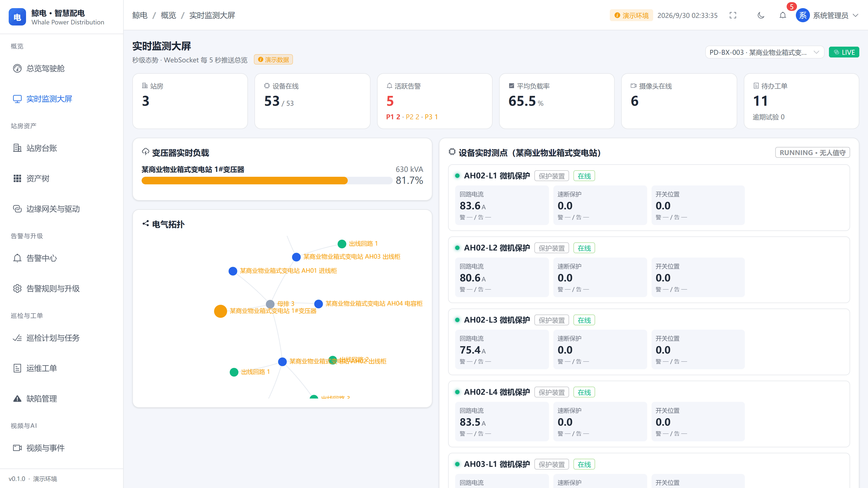The width and height of the screenshot is (868, 488).
Task: Click the blue AH01 进线柜 topology node
Action: [233, 271]
